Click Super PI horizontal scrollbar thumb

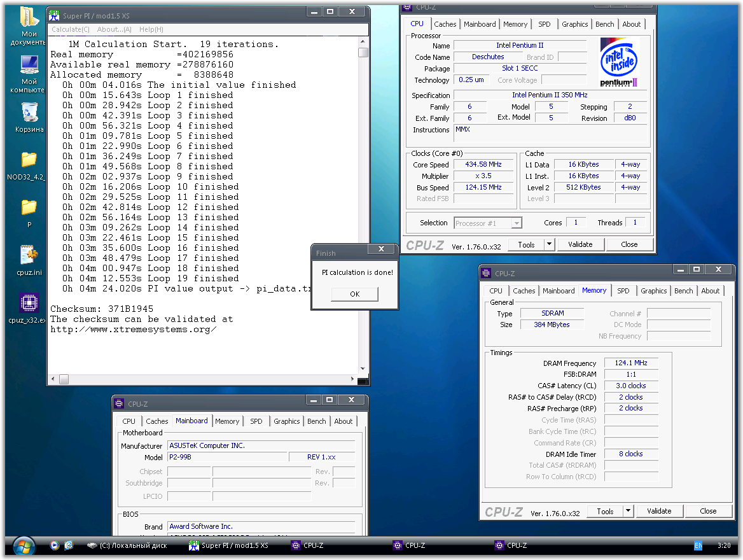tap(64, 379)
